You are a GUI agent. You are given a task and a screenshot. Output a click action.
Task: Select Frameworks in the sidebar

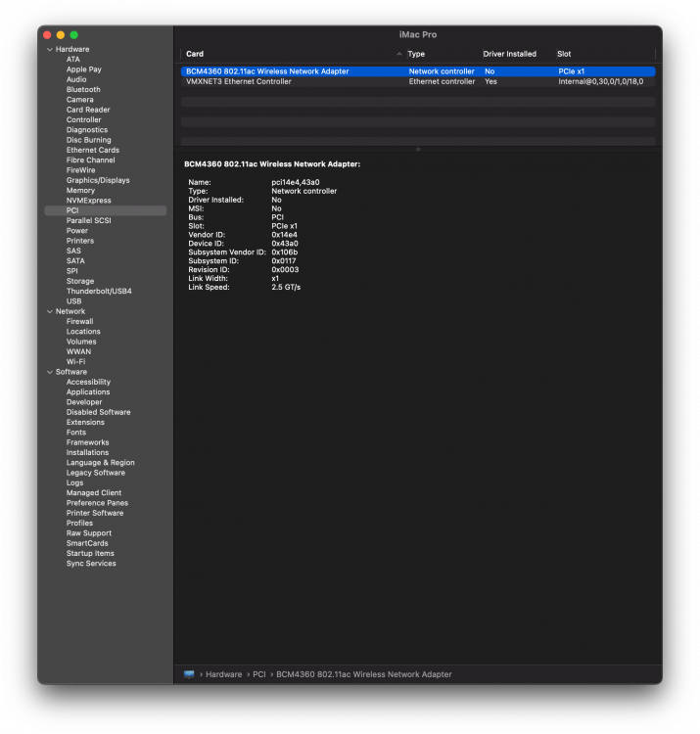87,442
